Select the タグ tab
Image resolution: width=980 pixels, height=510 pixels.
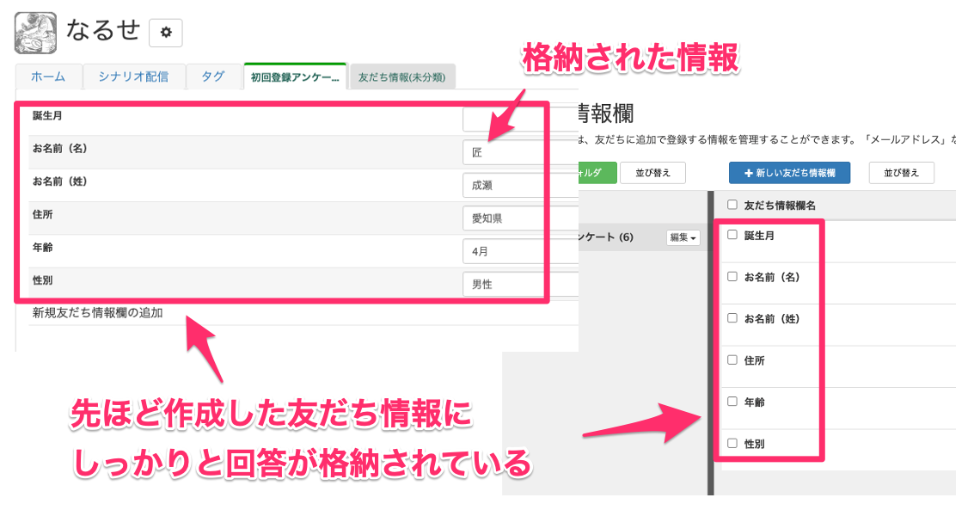point(213,77)
